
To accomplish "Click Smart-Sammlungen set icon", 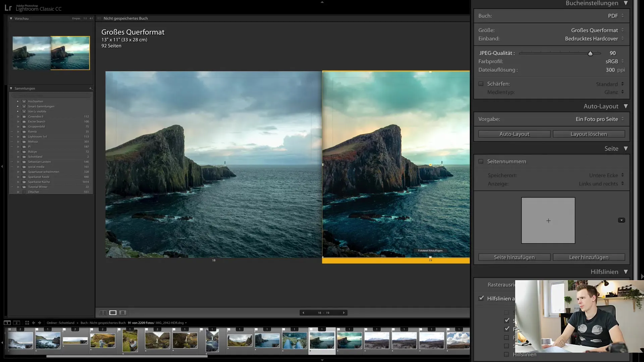I will (x=24, y=106).
